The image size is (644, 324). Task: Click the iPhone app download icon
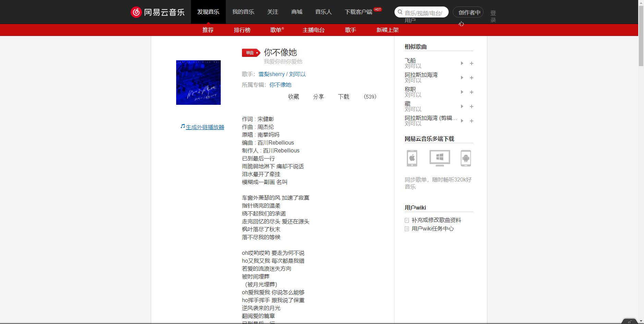pos(411,158)
